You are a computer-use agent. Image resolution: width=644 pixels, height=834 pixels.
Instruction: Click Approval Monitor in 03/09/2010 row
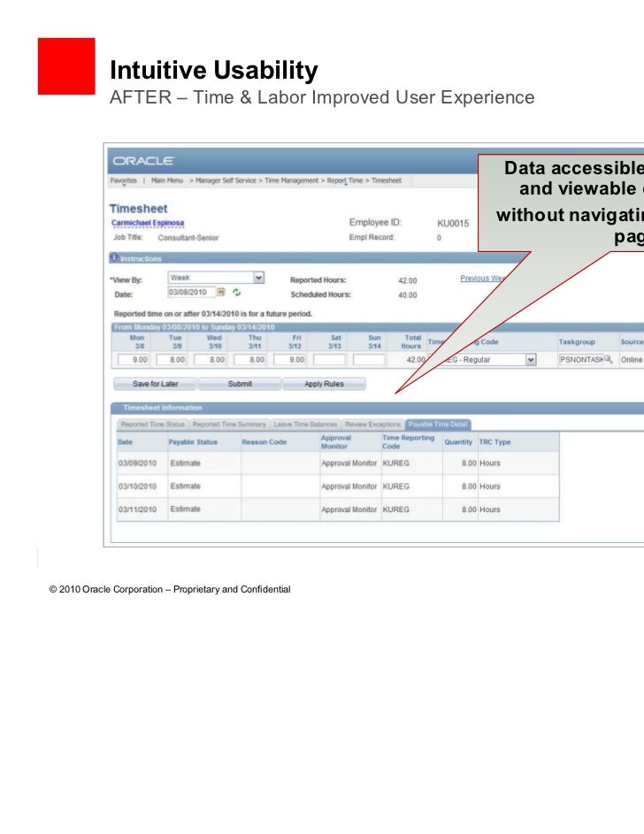(349, 463)
